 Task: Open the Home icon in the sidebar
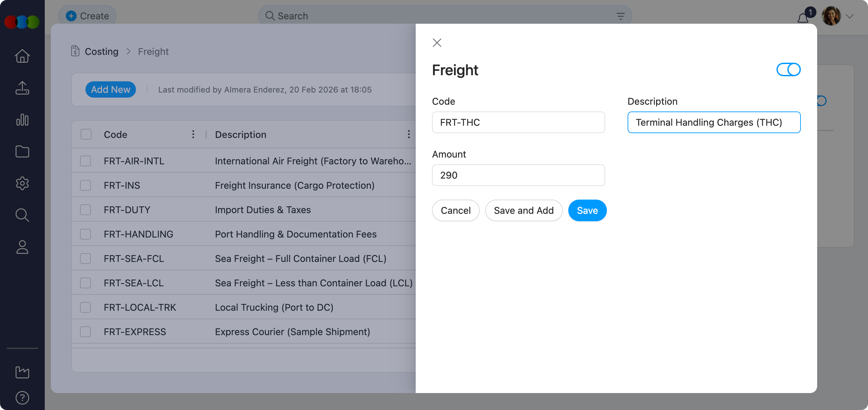tap(22, 56)
